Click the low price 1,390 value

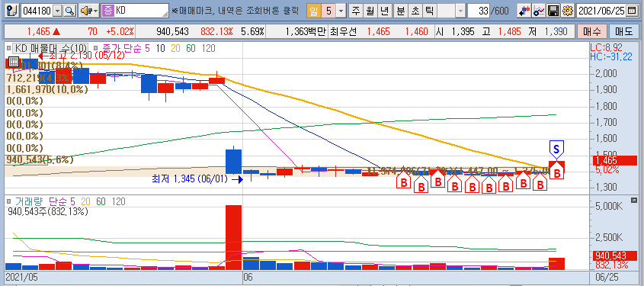(556, 31)
